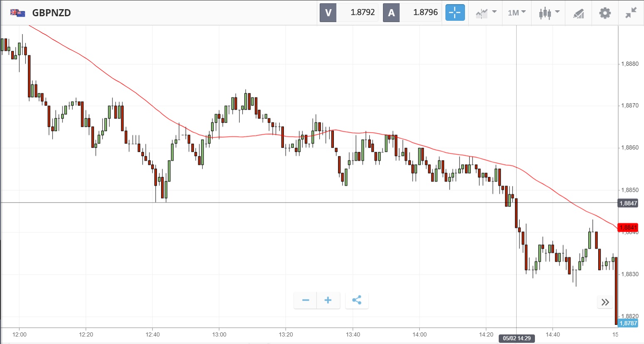644x344 pixels.
Task: Click the GBPNZD symbol name
Action: pyautogui.click(x=52, y=13)
